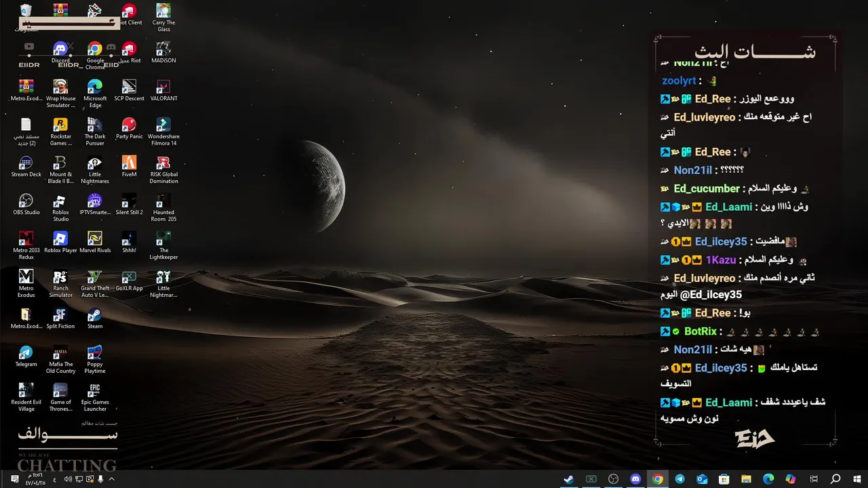The height and width of the screenshot is (488, 868).
Task: Open Steam from the taskbar
Action: tap(569, 479)
